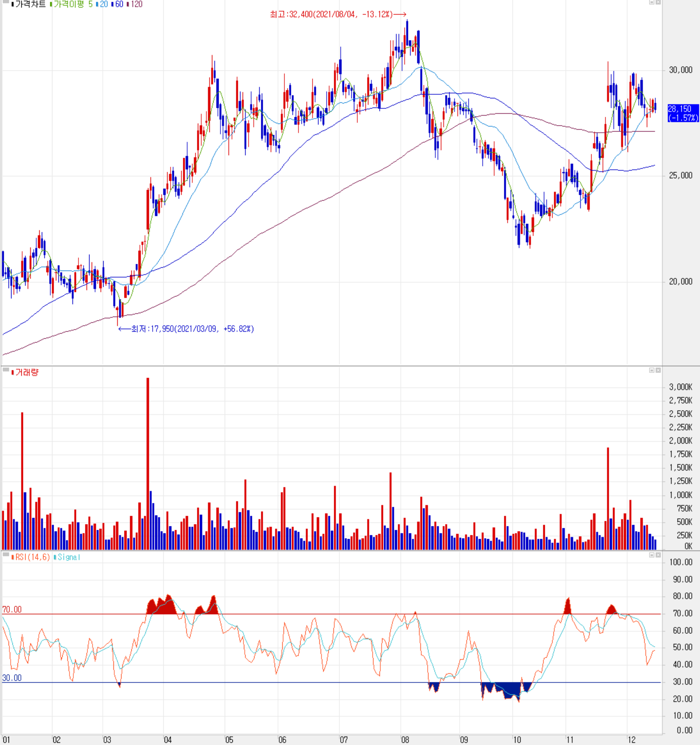
Task: Click the 25,000 price axis label
Action: [681, 176]
